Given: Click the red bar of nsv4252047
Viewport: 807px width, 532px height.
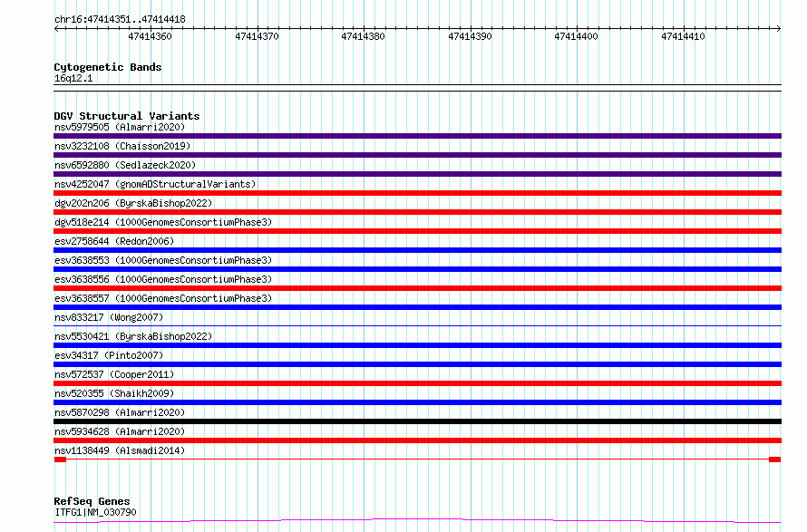Looking at the screenshot, I should point(417,193).
